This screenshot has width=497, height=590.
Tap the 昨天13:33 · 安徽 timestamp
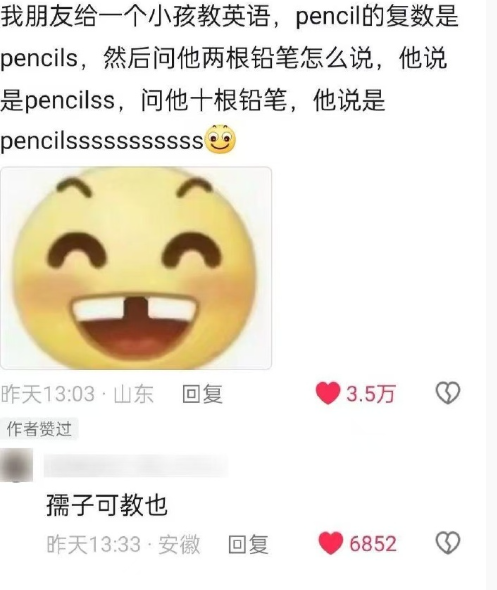coord(123,544)
